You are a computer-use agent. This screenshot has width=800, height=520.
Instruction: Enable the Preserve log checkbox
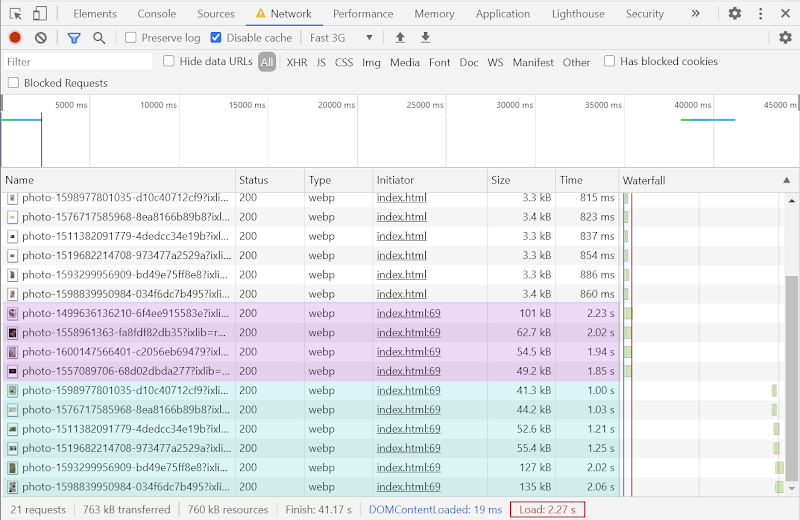[131, 38]
